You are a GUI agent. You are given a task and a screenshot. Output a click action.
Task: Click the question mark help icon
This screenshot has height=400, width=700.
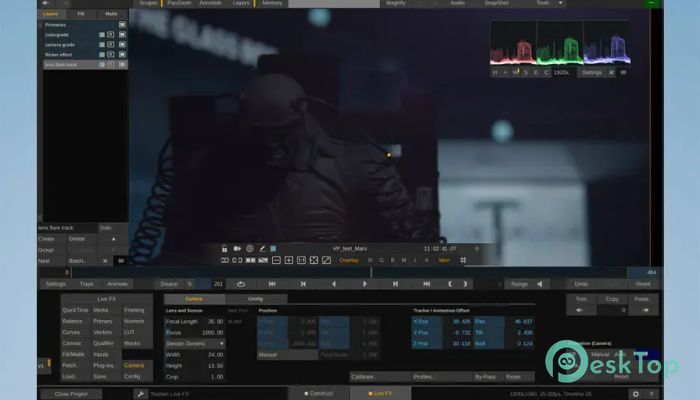click(x=651, y=394)
